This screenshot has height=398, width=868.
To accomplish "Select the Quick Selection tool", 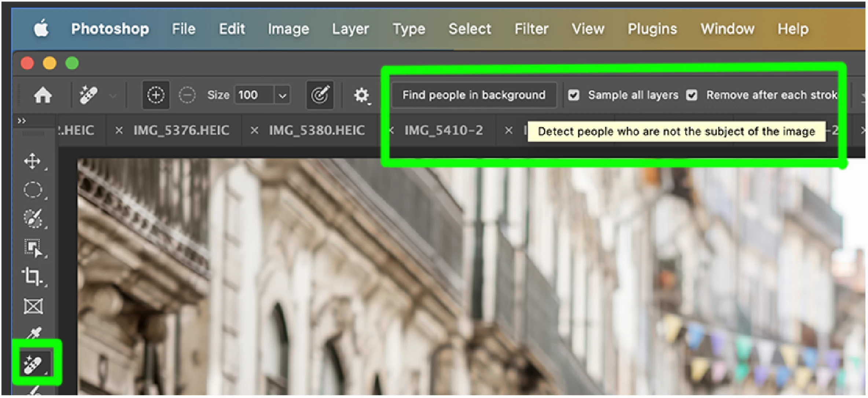I will coord(33,219).
